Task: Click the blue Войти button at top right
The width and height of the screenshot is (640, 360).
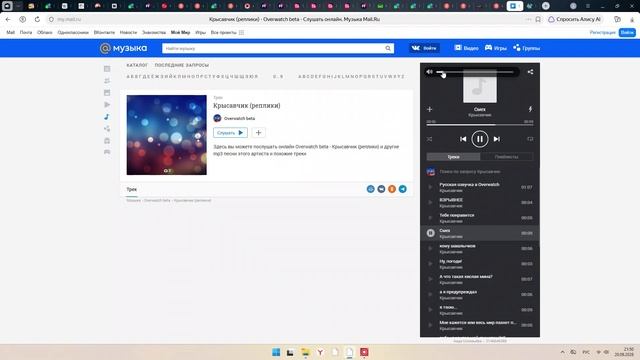Action: [627, 32]
